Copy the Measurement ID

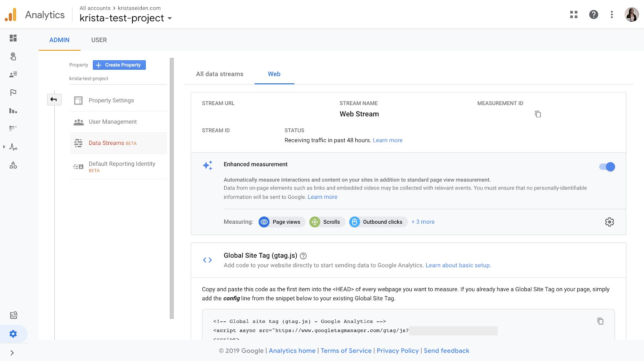coord(538,114)
